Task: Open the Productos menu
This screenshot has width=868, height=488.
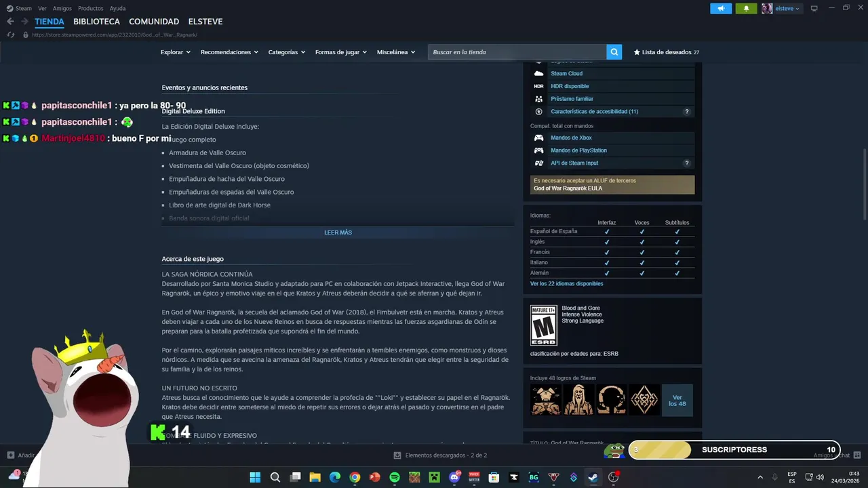Action: coord(91,8)
